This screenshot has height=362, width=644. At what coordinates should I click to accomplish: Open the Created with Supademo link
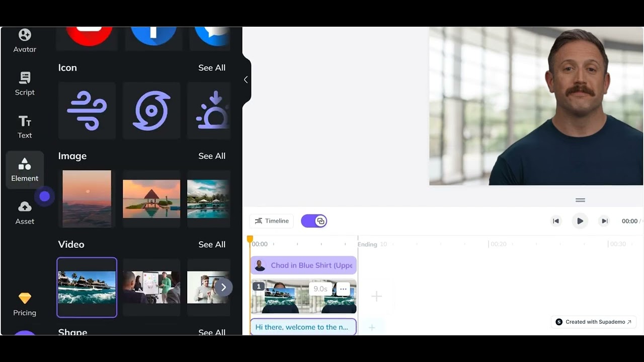(594, 322)
